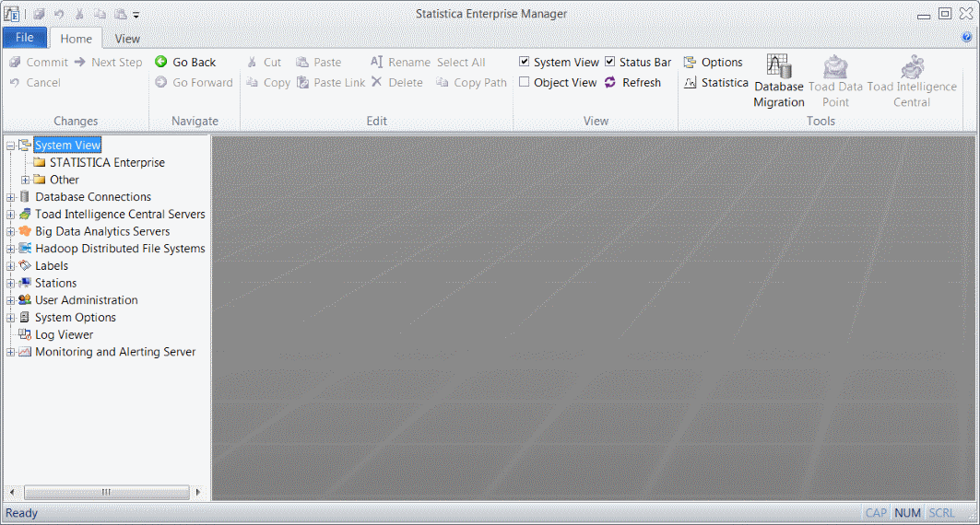980x525 pixels.
Task: Expand the Stations node
Action: coord(11,284)
